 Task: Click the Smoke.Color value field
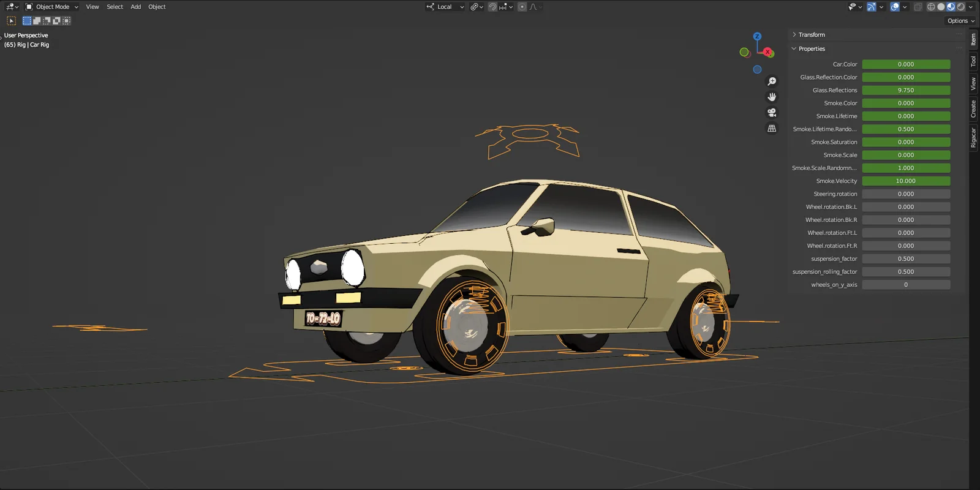pyautogui.click(x=906, y=104)
